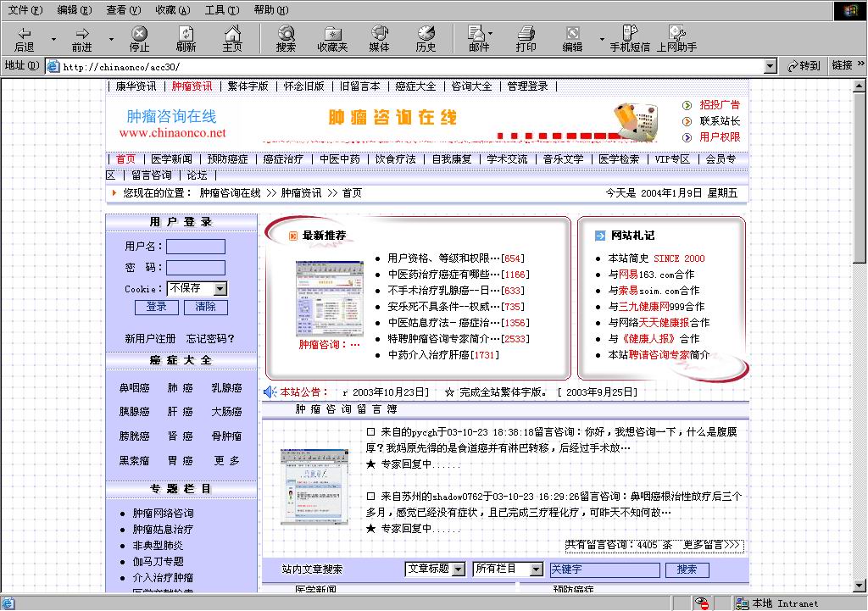Click the Windows logo throbber icon
This screenshot has height=611, width=868.
coord(850,11)
